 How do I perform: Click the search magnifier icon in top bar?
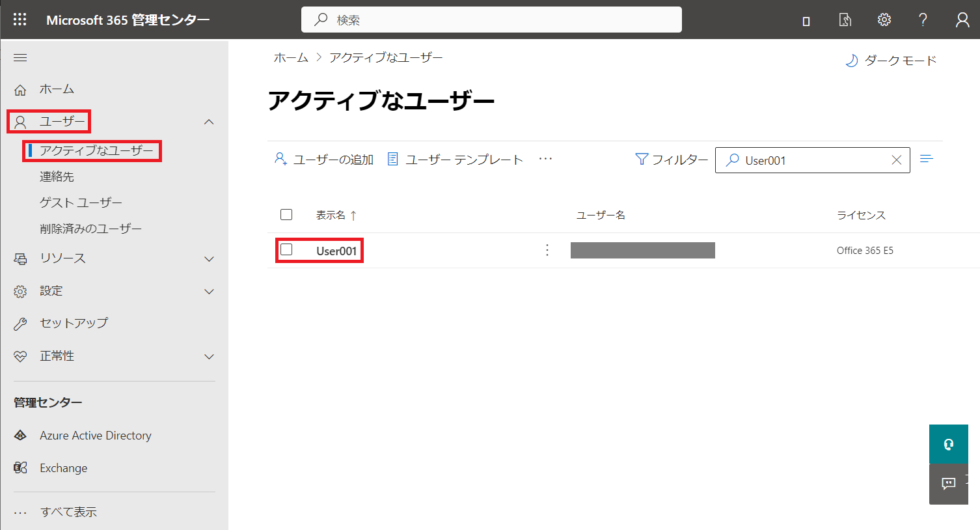[x=321, y=20]
